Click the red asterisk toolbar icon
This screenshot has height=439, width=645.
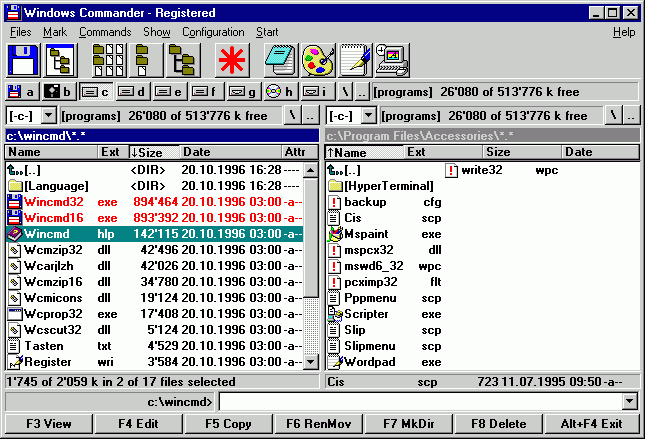click(x=232, y=60)
